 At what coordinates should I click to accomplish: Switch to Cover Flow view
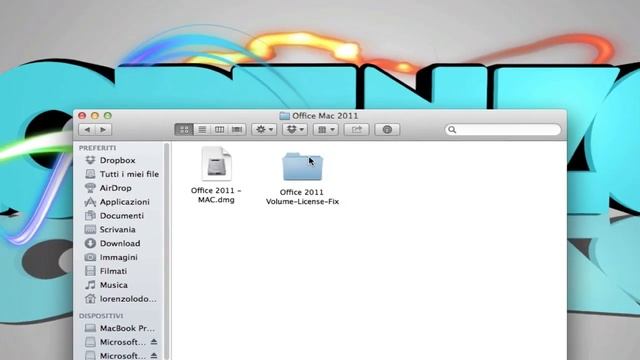coord(237,130)
